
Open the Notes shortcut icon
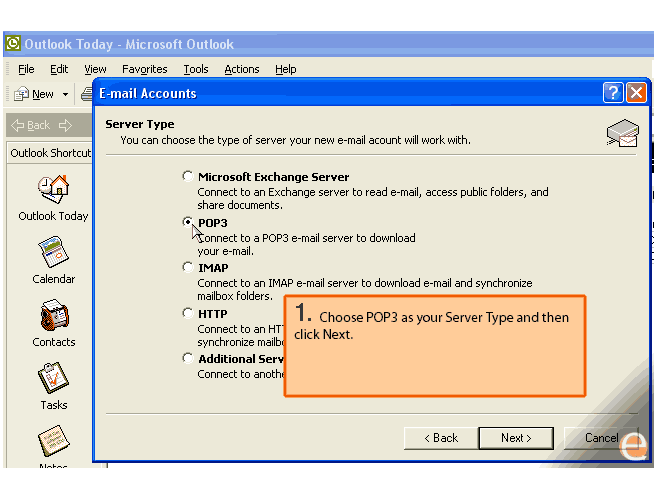point(53,441)
